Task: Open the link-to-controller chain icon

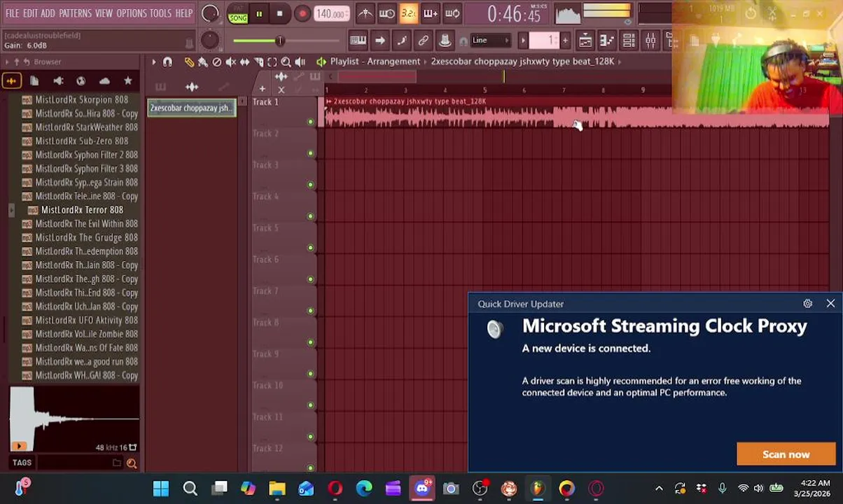Action: click(424, 41)
